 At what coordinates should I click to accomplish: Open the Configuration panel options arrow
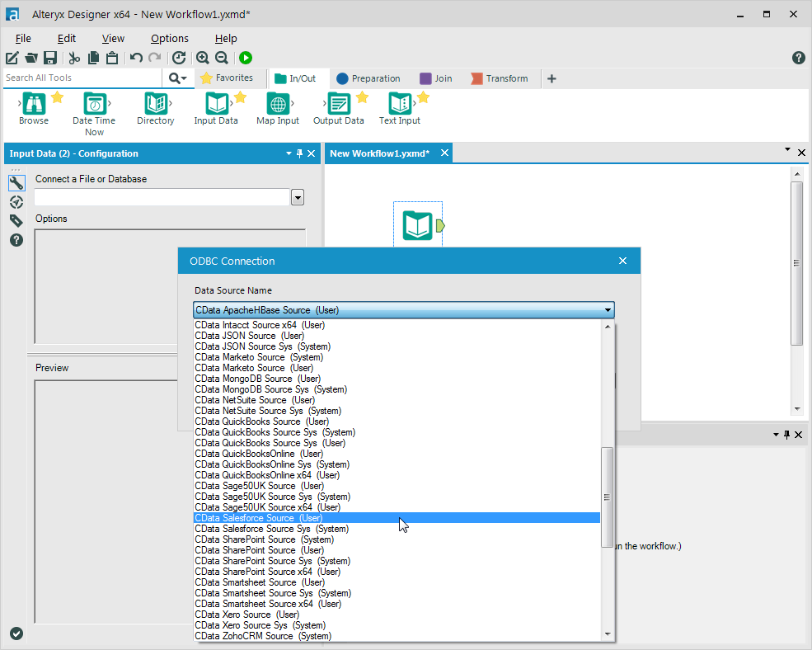coord(289,153)
